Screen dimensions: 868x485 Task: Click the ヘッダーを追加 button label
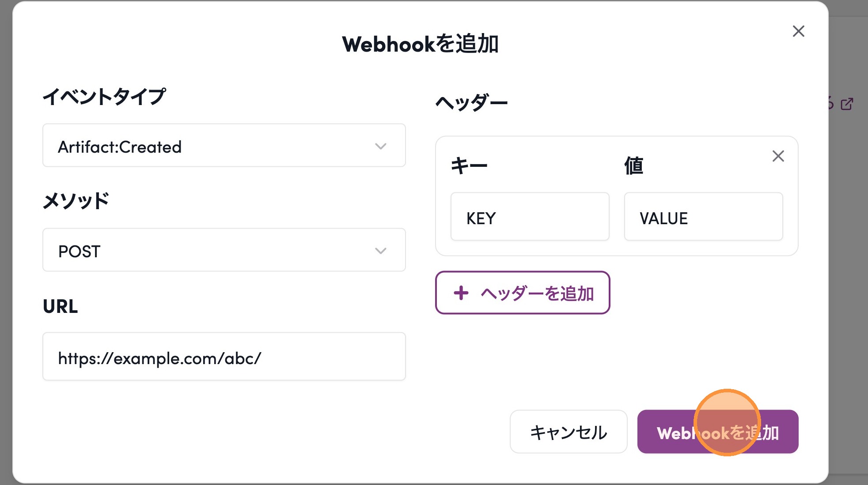click(537, 293)
